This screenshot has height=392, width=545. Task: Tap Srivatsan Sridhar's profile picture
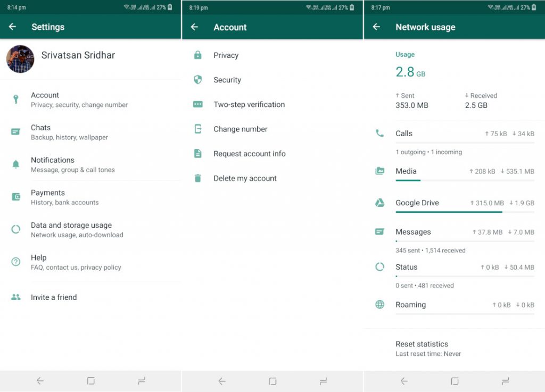pos(20,59)
